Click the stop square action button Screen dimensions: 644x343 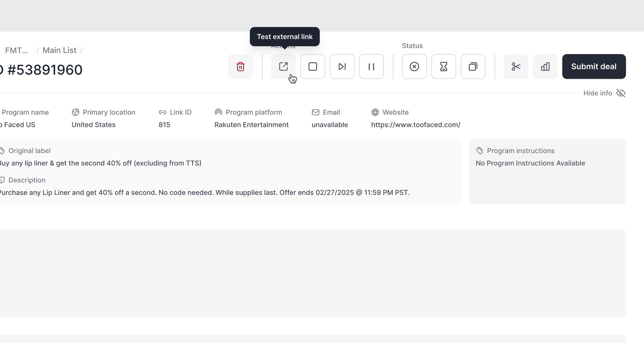[313, 67]
